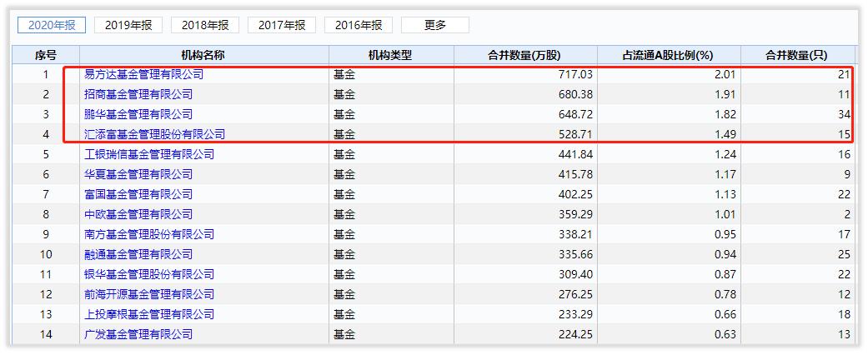Open 中欧基金管理有限公司 link

(x=138, y=214)
